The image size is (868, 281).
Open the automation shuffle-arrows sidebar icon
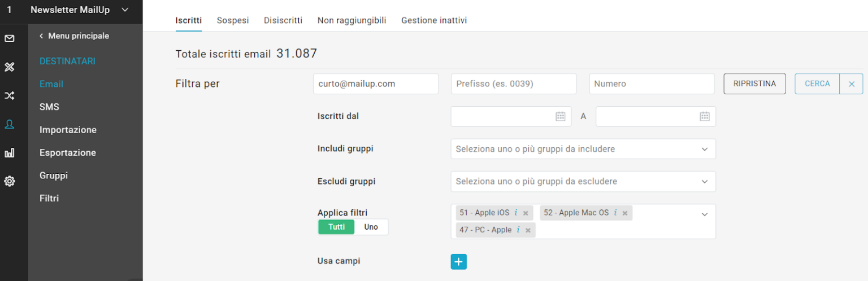click(x=10, y=96)
